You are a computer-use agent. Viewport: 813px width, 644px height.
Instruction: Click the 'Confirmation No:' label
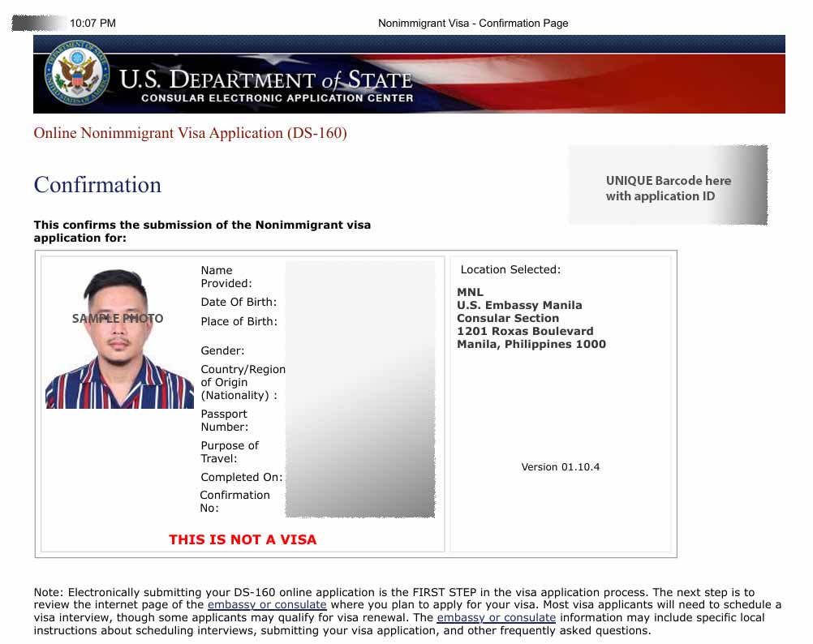point(234,501)
